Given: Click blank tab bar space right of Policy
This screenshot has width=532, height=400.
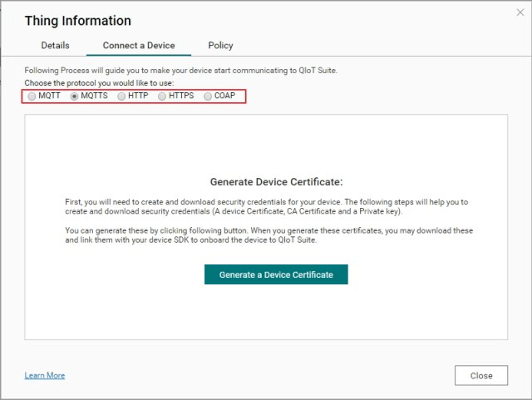Looking at the screenshot, I should 374,45.
